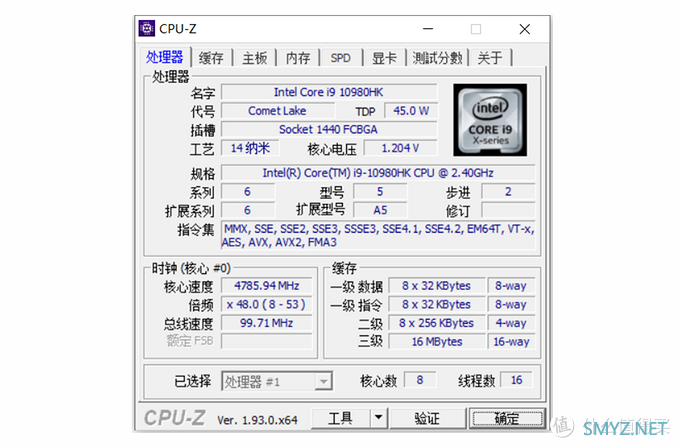Click the 二级 cache 8 x 256 KBytes value
Viewport: 680px width, 448px height.
coord(436,323)
